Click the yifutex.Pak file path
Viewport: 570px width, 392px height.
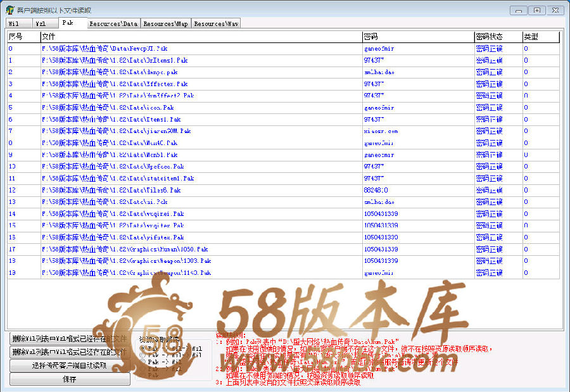click(x=113, y=237)
